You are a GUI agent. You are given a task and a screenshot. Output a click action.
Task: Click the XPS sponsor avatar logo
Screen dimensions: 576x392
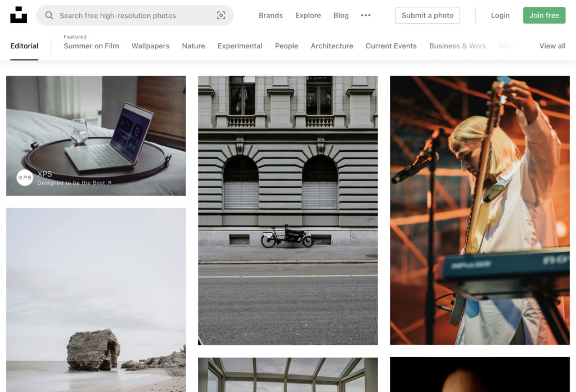(x=25, y=178)
